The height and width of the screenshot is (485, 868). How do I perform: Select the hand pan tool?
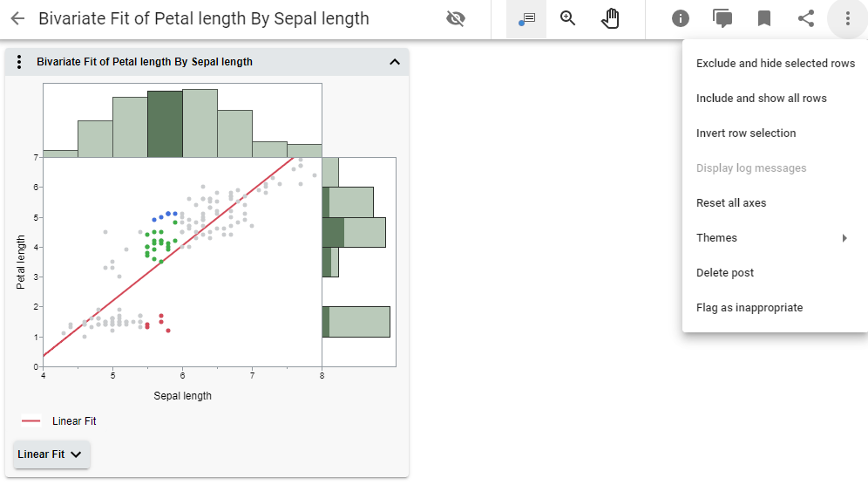611,18
